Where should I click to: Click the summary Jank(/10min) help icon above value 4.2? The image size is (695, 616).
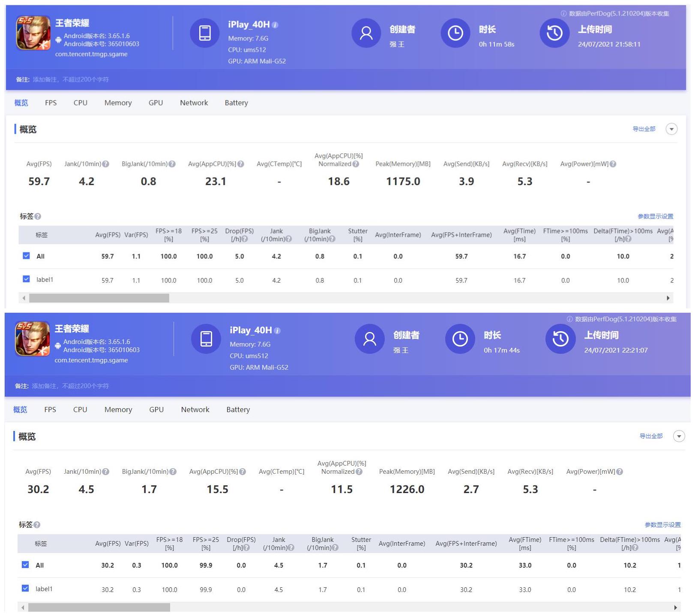point(106,164)
